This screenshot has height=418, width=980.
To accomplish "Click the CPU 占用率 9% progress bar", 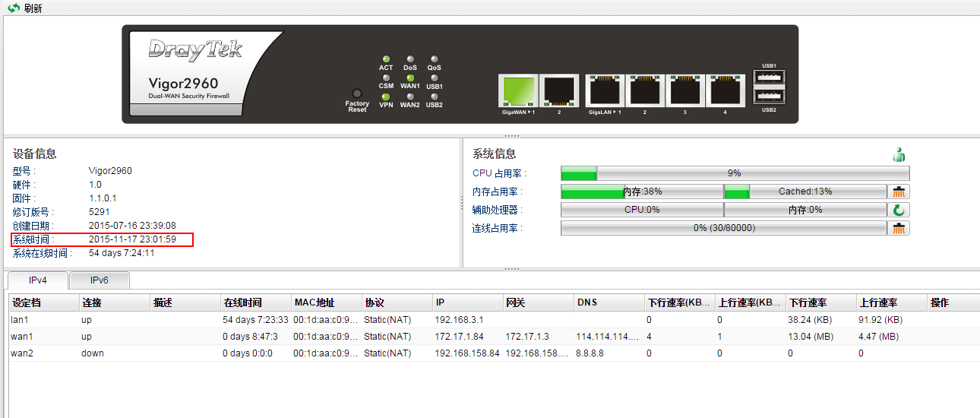I will (735, 173).
